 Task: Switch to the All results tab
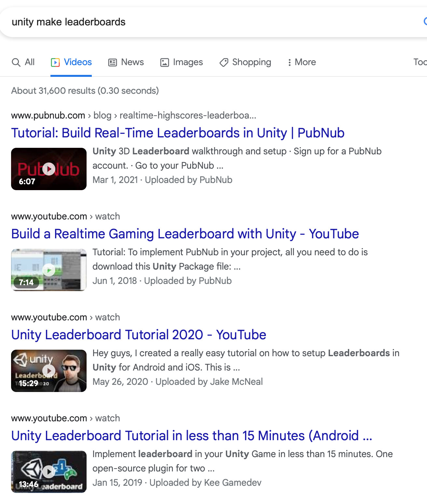point(23,62)
